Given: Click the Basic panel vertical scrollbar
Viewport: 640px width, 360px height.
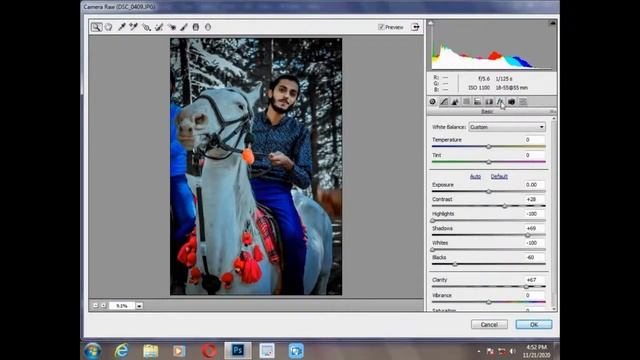Looking at the screenshot, I should click(553, 213).
